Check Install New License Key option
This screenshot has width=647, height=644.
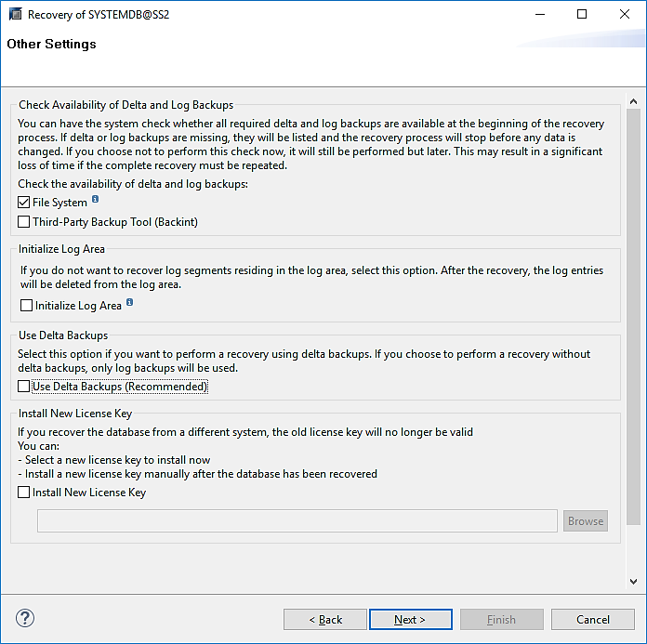point(24,493)
